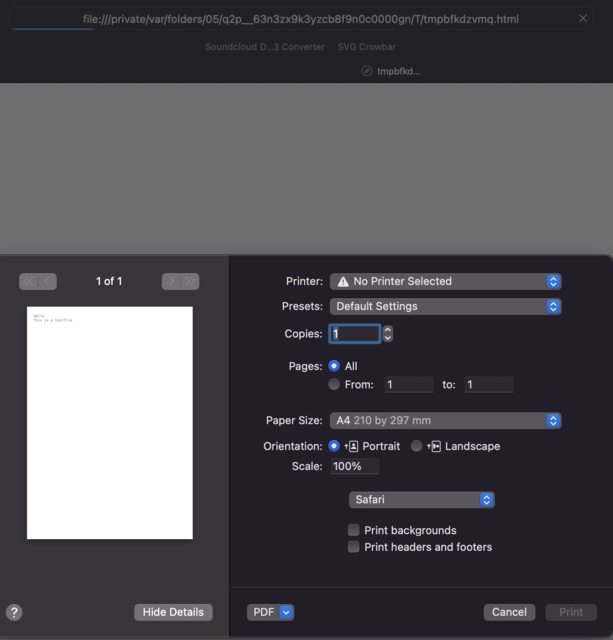This screenshot has width=613, height=640.
Task: Select Landscape orientation radio button
Action: (x=416, y=446)
